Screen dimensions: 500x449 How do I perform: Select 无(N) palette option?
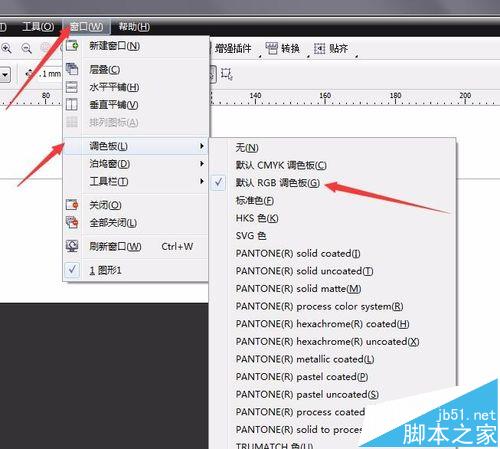click(x=247, y=148)
